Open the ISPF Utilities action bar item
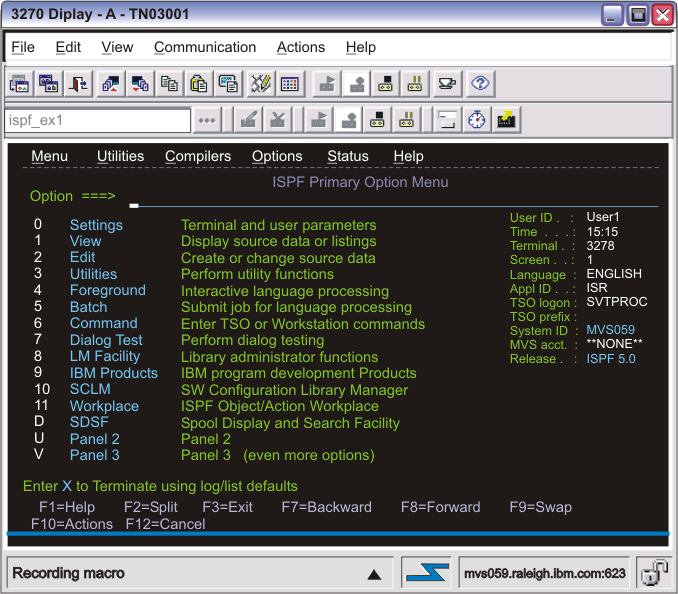Screen dimensions: 678x594 120,156
